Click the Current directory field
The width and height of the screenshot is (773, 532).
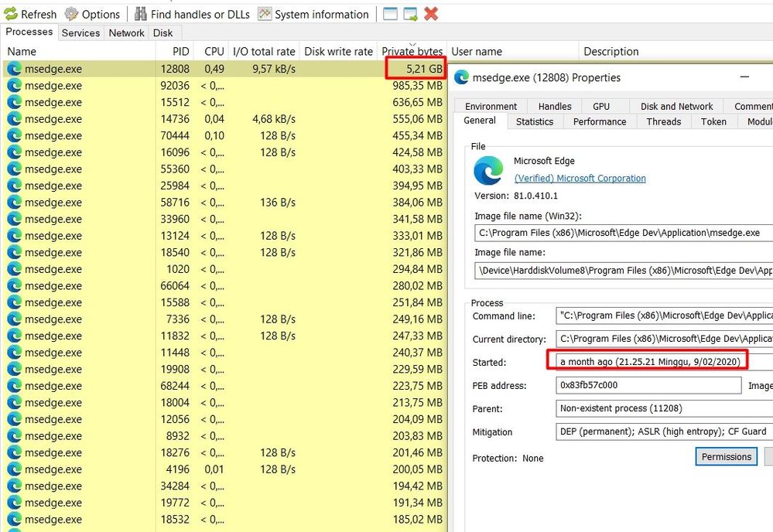(x=665, y=339)
